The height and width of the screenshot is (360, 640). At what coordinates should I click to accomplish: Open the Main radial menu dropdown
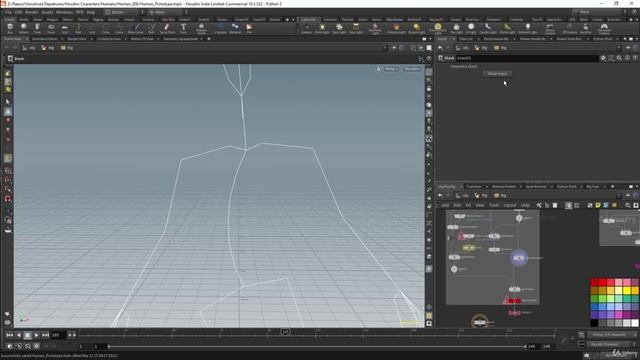click(x=165, y=12)
